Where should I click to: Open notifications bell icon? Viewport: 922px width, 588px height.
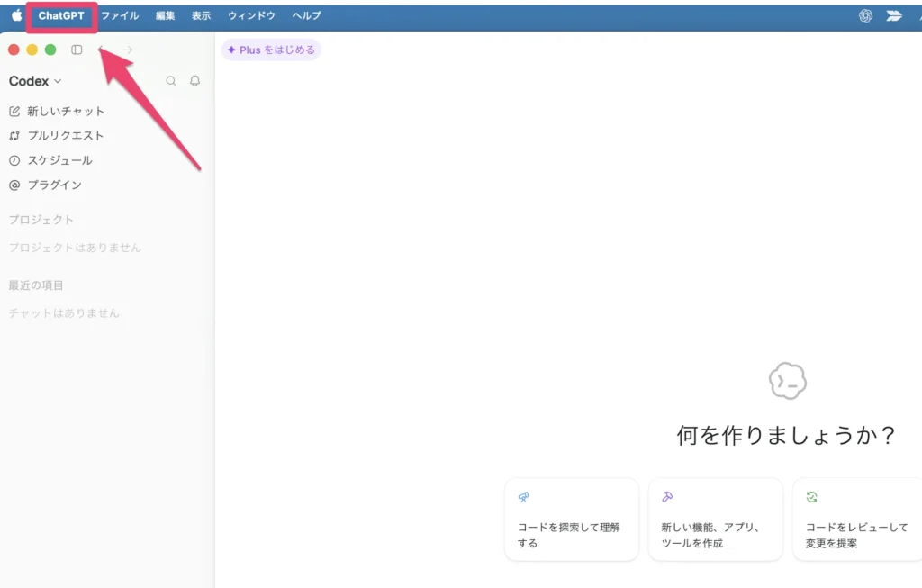(195, 81)
